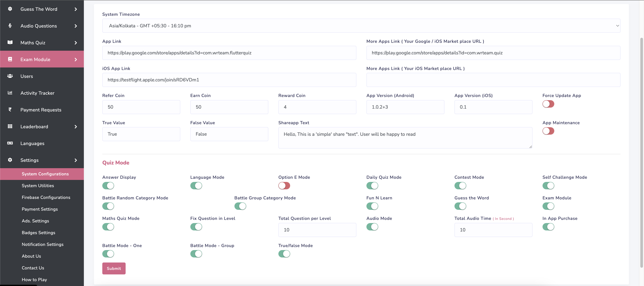
Task: Click the Leaderboard grid icon
Action: (x=10, y=126)
